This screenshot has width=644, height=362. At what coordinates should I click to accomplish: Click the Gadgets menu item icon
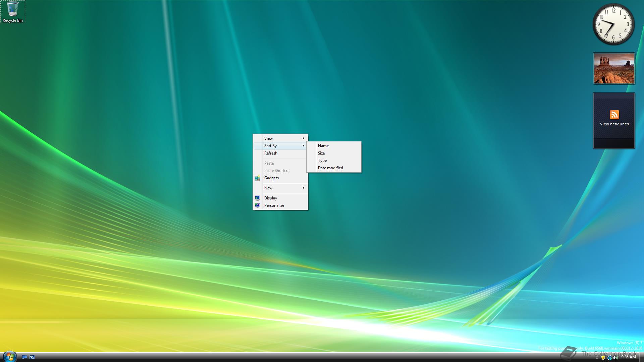tap(257, 178)
